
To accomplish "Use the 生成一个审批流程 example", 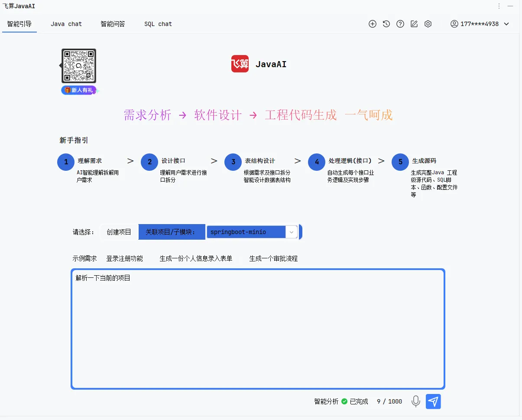I will 274,258.
